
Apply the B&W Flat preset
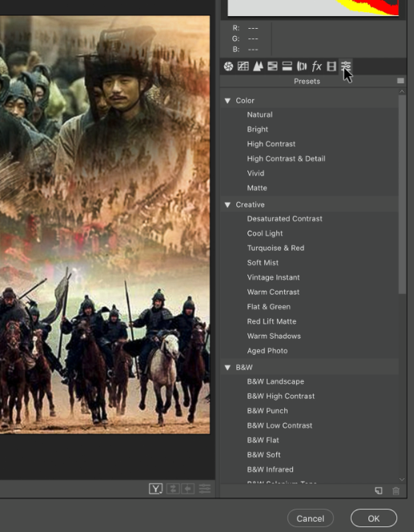[263, 440]
